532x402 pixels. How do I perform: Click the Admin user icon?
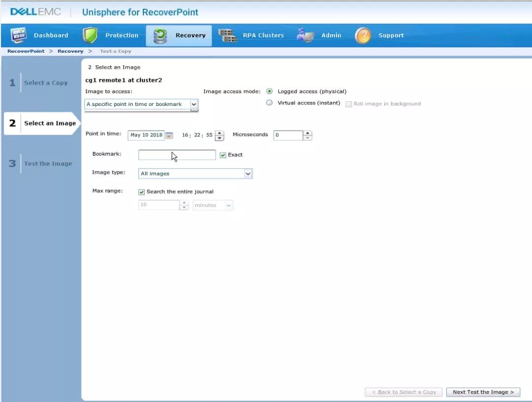[305, 35]
